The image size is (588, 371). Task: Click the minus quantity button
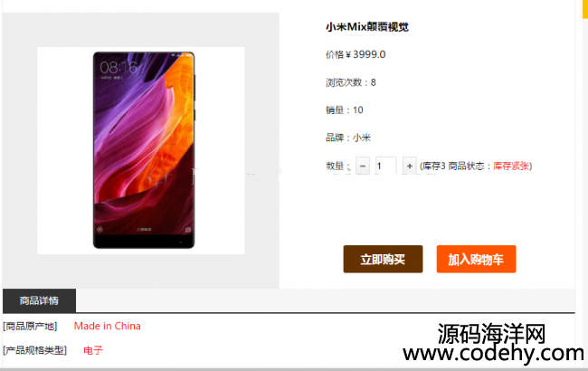(x=363, y=166)
